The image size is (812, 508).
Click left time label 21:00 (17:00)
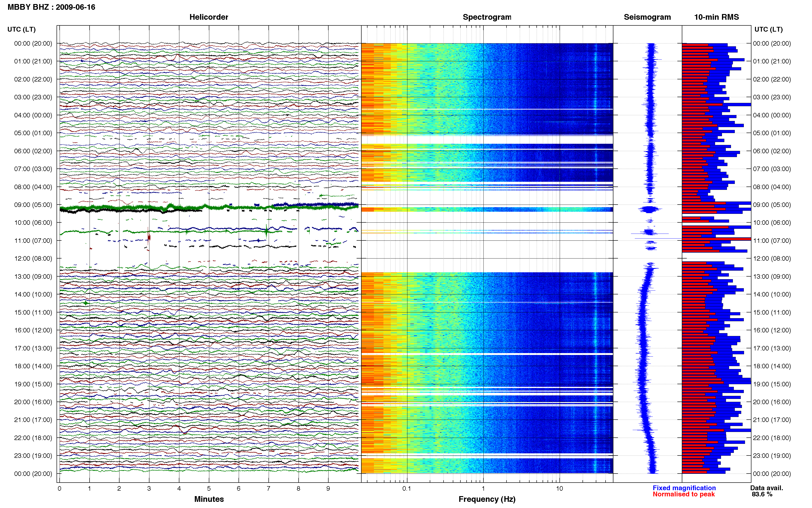33,420
